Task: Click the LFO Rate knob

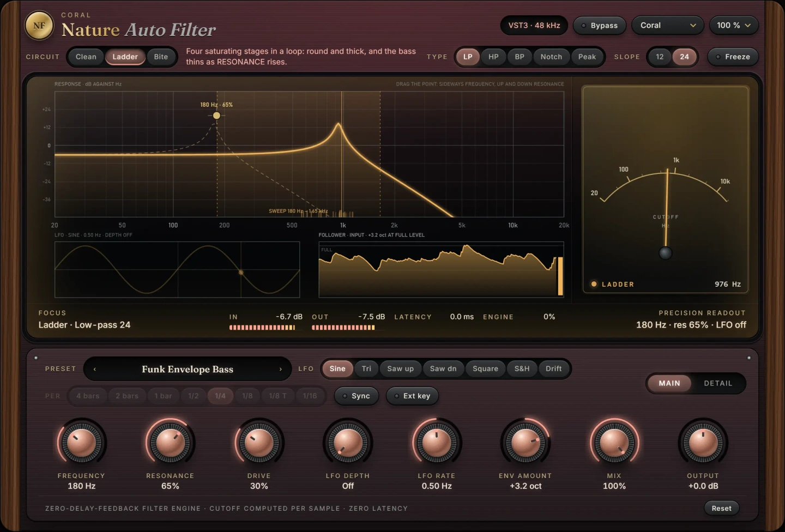Action: (x=437, y=442)
